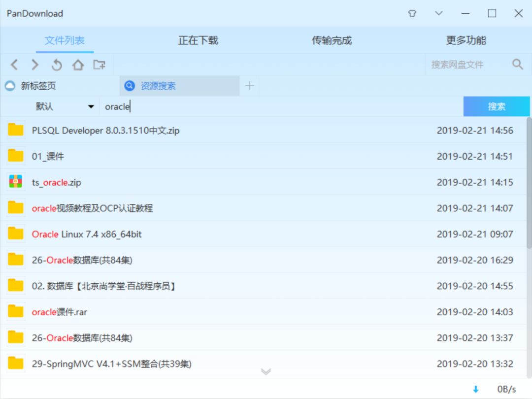Image resolution: width=532 pixels, height=399 pixels.
Task: Select 26-Oracle数据库 entry dated 16:29
Action: 82,260
